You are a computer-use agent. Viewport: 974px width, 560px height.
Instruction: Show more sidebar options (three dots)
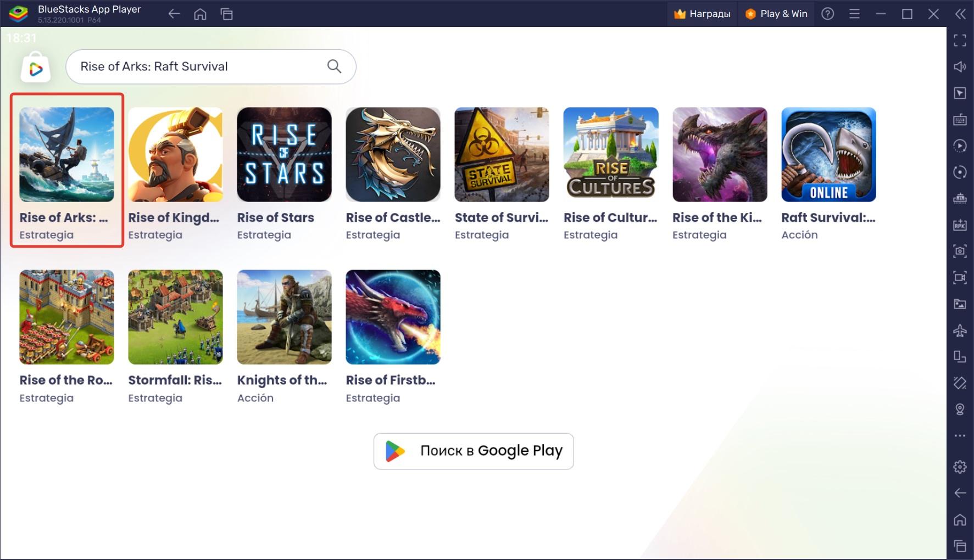point(960,435)
